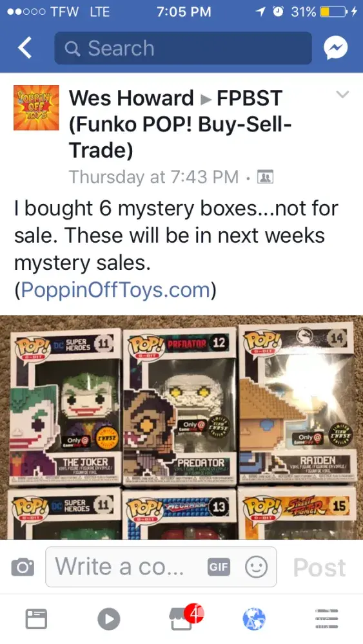Screen dimensions: 363x644
Task: Tap the group audience icon near timestamp
Action: 265,177
